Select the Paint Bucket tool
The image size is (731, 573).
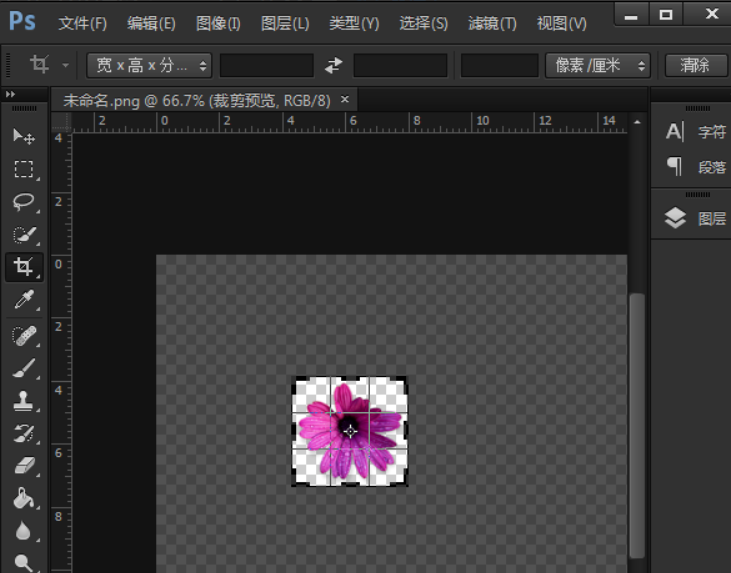pos(24,498)
